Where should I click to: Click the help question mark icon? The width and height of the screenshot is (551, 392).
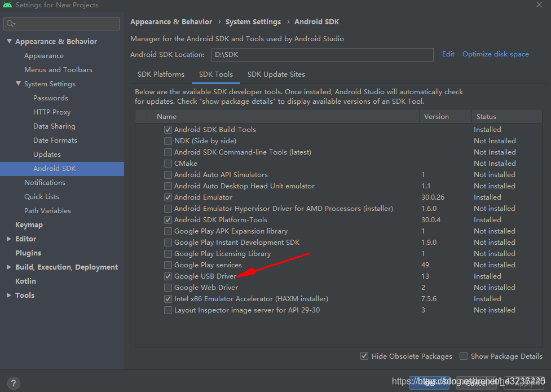[14, 383]
